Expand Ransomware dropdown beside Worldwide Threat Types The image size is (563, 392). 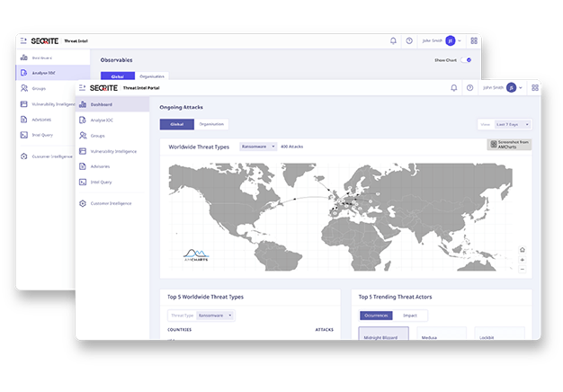click(x=260, y=146)
